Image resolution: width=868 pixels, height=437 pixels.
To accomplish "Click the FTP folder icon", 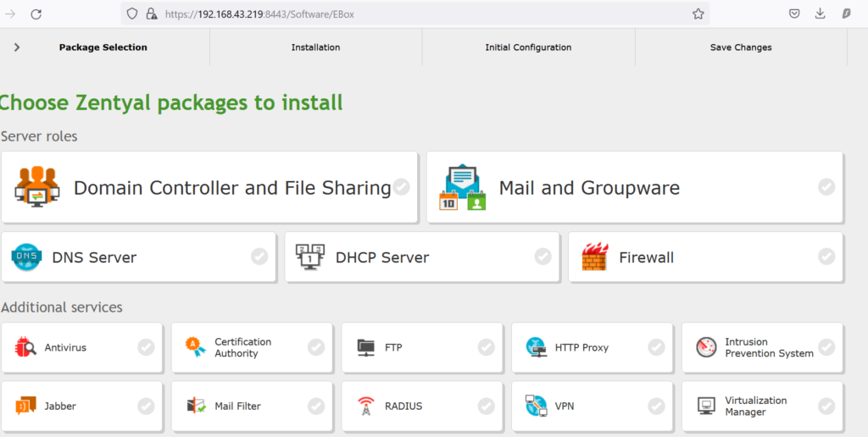I will [x=366, y=347].
